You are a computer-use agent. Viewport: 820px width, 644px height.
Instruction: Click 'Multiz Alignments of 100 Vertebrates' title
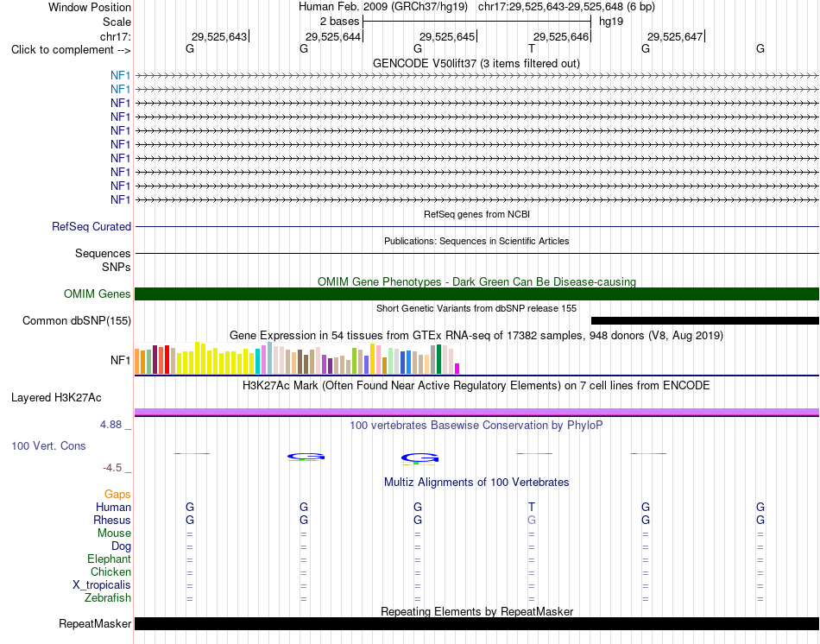pos(476,483)
